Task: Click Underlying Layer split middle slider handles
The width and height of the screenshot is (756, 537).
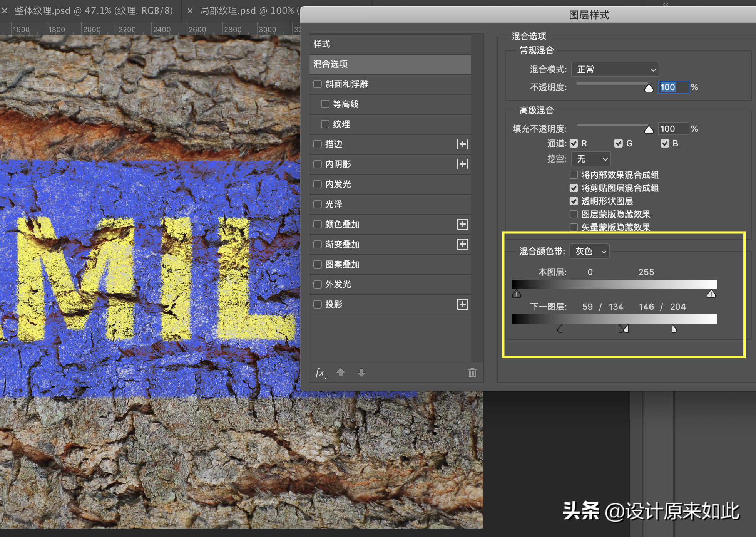Action: point(624,329)
